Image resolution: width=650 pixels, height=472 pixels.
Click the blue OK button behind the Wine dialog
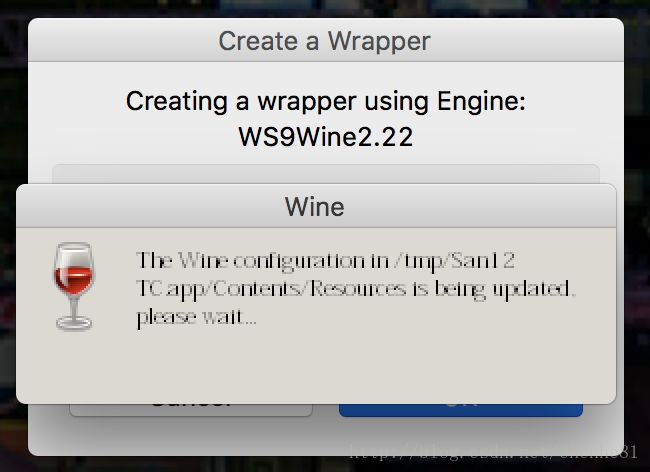(x=461, y=410)
